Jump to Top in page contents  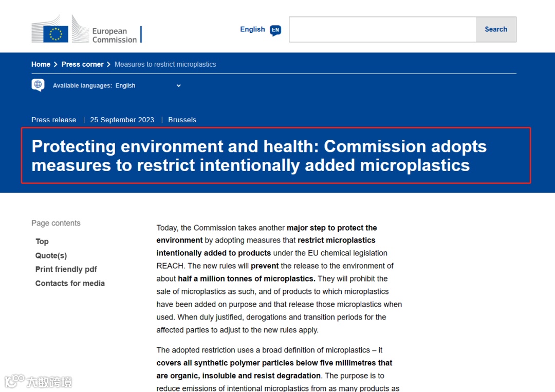click(42, 241)
